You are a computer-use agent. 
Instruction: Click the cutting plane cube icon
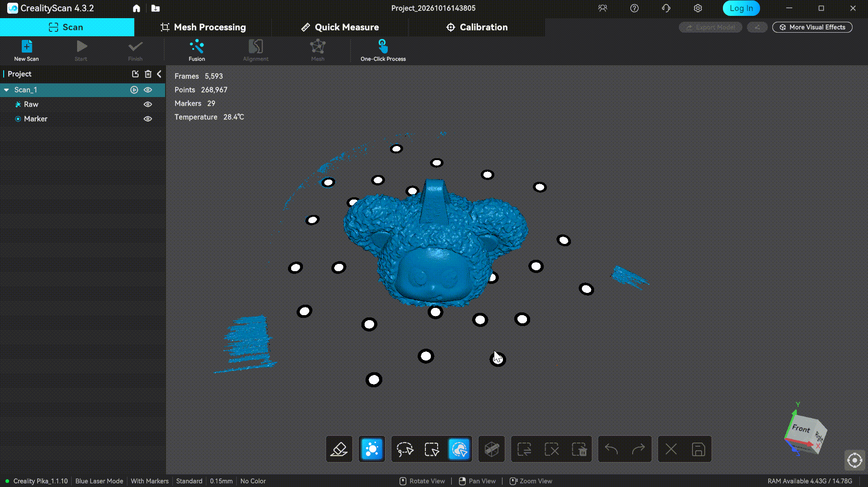pyautogui.click(x=492, y=449)
